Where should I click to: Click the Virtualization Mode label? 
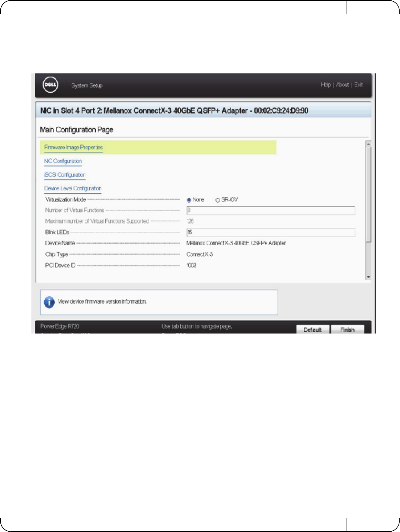tap(65, 200)
